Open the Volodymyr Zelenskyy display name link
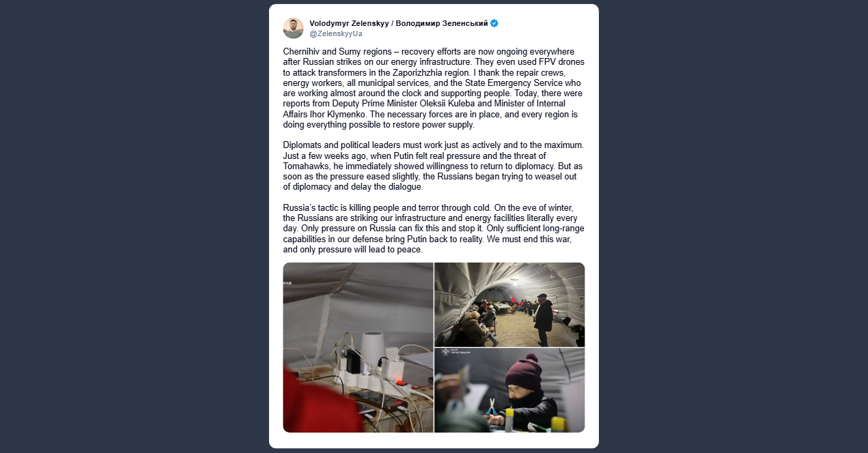Screen dimensions: 868x453 [x=399, y=23]
